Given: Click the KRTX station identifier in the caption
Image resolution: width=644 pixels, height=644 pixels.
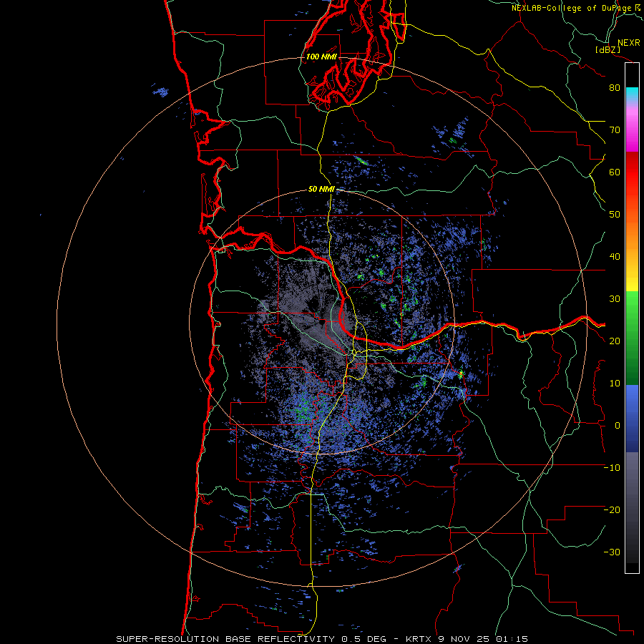Looking at the screenshot, I should 418,639.
